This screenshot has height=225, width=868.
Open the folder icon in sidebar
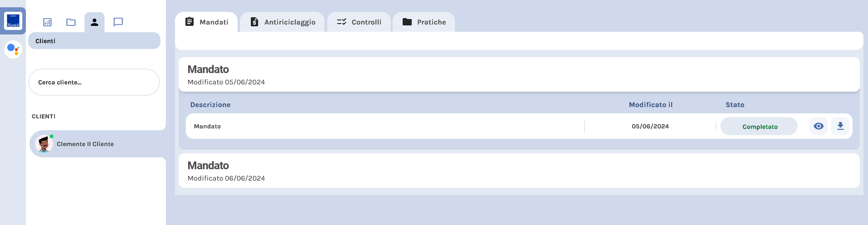coord(71,22)
